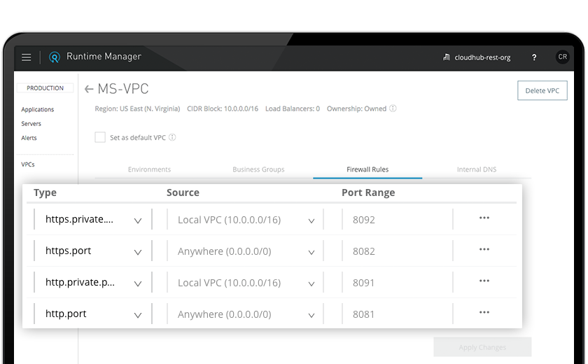588x364 pixels.
Task: Click the Port Range column header
Action: pyautogui.click(x=368, y=192)
